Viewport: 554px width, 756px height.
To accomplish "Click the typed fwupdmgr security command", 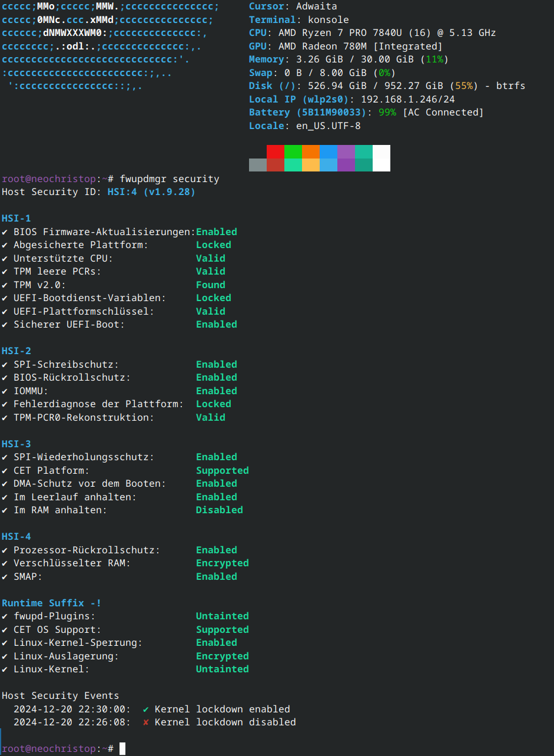I will 169,179.
